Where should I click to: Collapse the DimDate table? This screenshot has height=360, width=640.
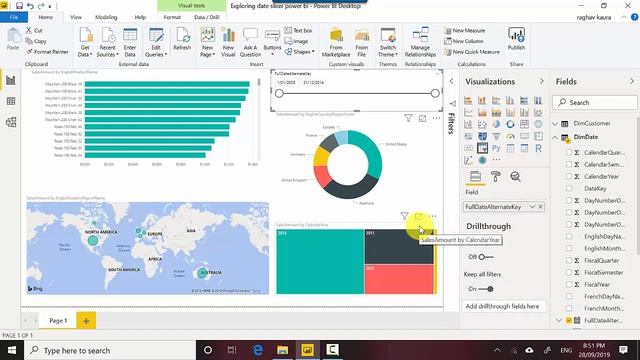[555, 137]
